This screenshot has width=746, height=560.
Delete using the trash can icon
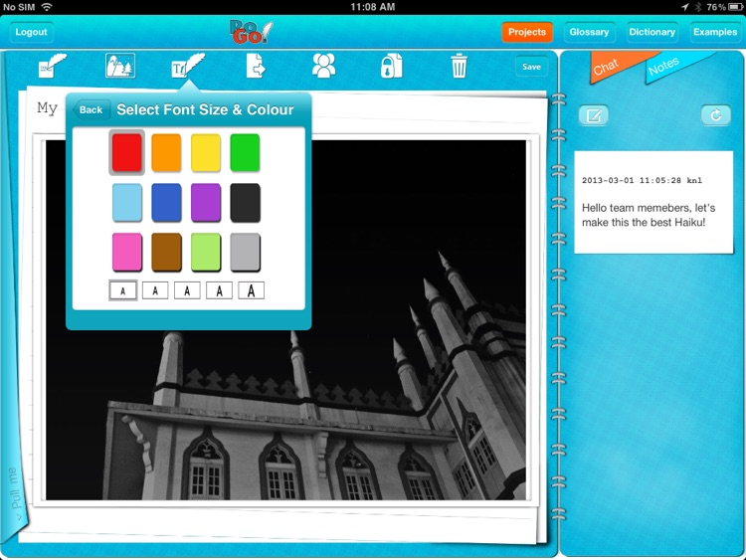[x=459, y=67]
